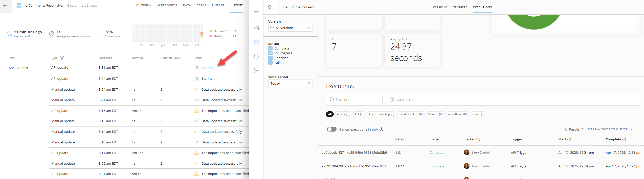Filter executions by App Studio App (0)
The height and width of the screenshot is (179, 644).
[x=381, y=114]
